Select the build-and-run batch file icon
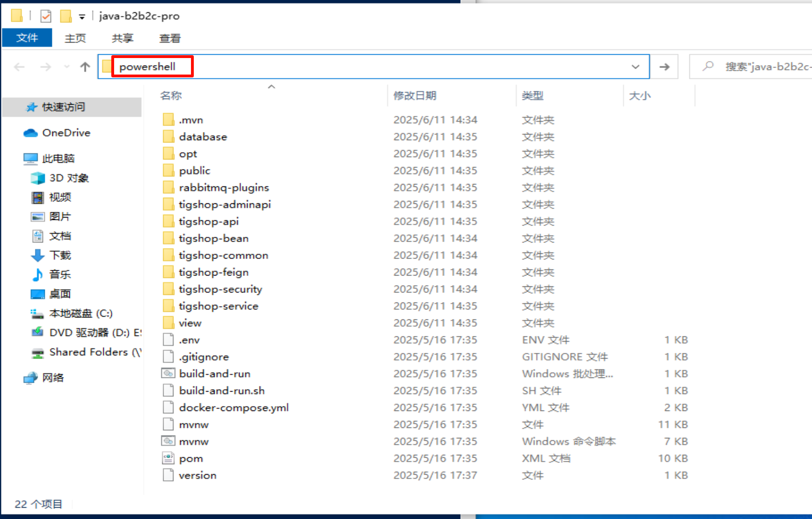The image size is (812, 519). click(x=168, y=374)
